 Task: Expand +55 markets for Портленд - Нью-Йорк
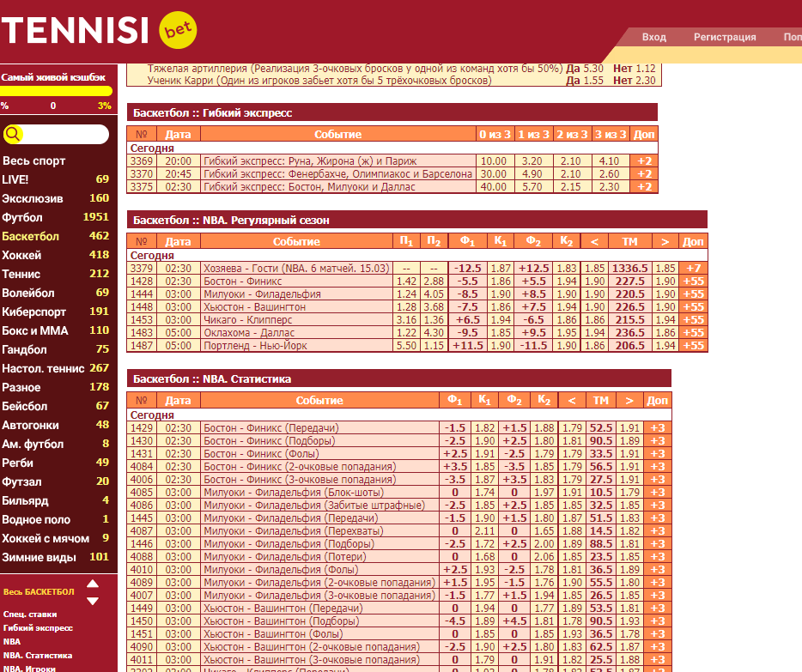coord(694,346)
